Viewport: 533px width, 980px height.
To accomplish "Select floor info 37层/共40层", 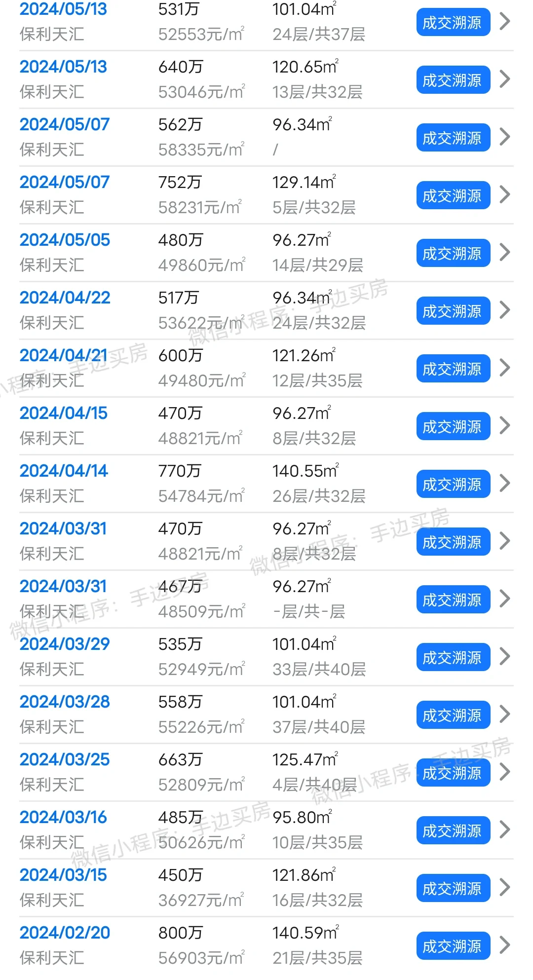I will tap(319, 727).
